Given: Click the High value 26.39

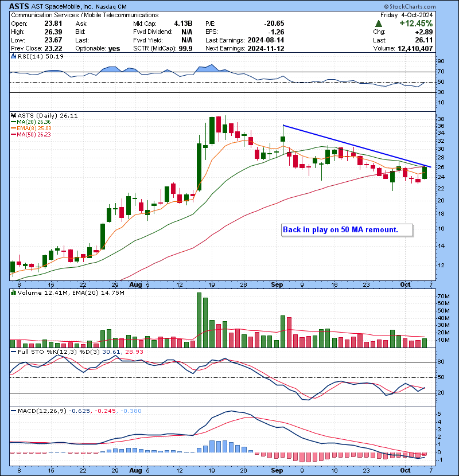Looking at the screenshot, I should pos(53,32).
